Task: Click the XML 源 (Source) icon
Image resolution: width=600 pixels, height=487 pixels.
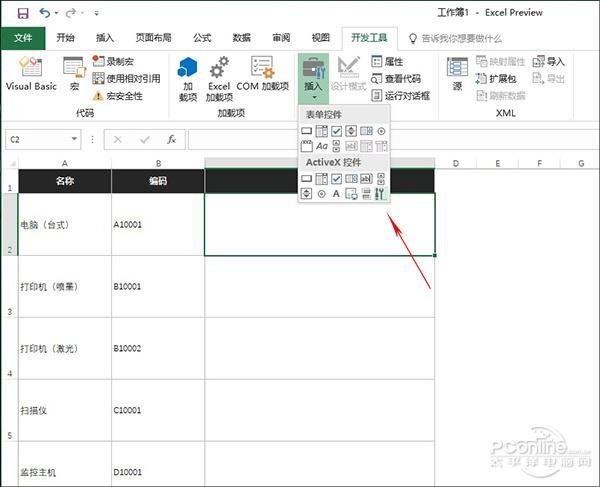Action: tap(457, 75)
